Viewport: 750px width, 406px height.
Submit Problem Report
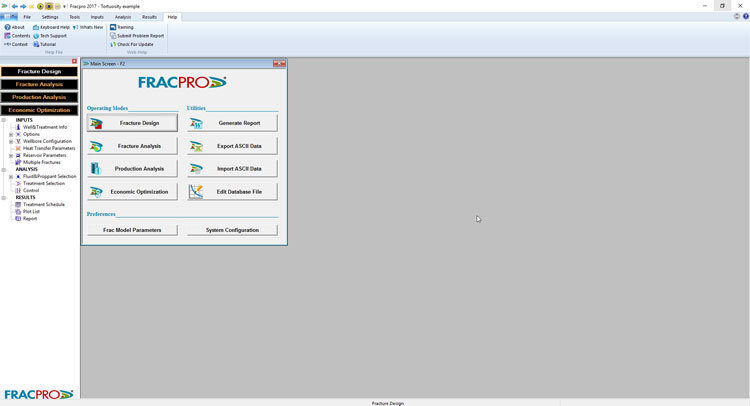tap(137, 36)
